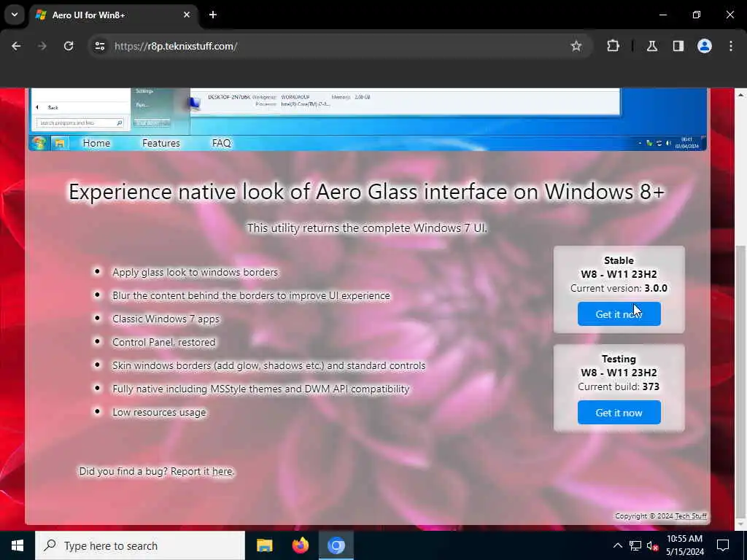This screenshot has width=747, height=560.
Task: Close the Aero UI for Win8+ tab
Action: tap(187, 15)
